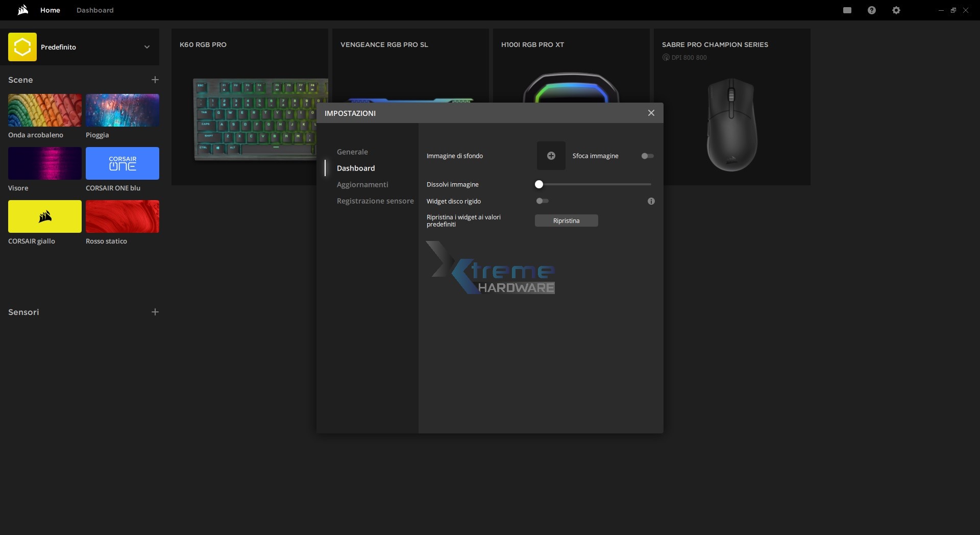Click the info icon next to Widget disco rigido
Image resolution: width=980 pixels, height=535 pixels.
pyautogui.click(x=651, y=201)
